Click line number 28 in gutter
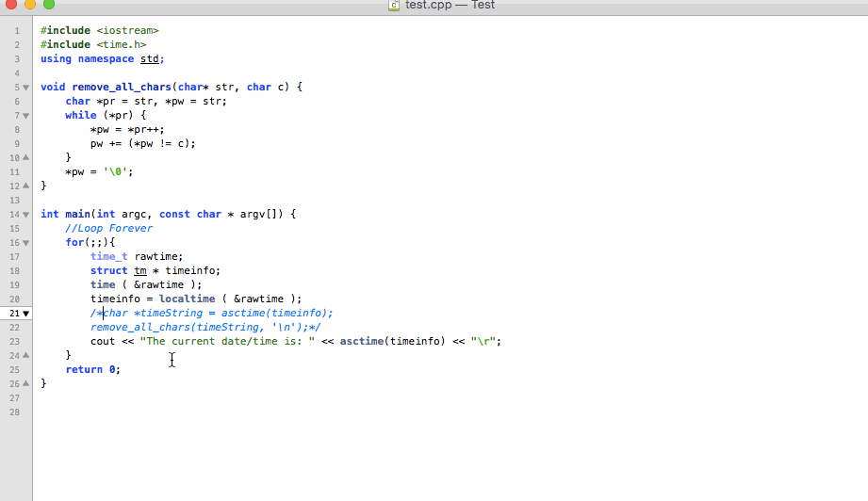Screen dimensions: 868x501 (x=14, y=412)
